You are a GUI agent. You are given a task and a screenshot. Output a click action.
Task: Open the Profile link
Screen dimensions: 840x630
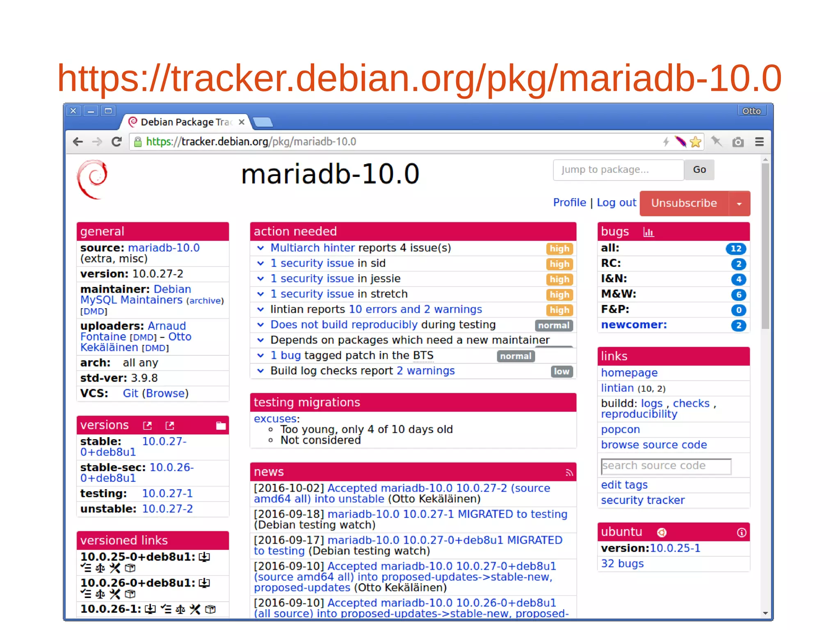click(569, 202)
